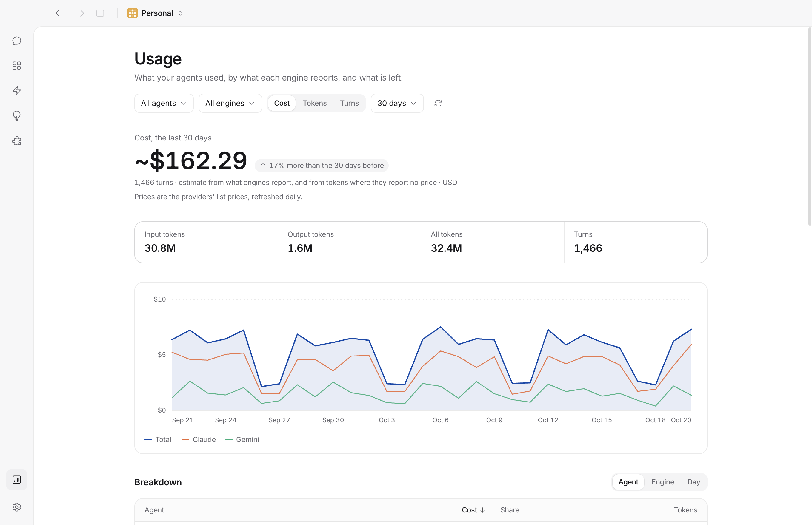Click the Usage page heading

(158, 59)
